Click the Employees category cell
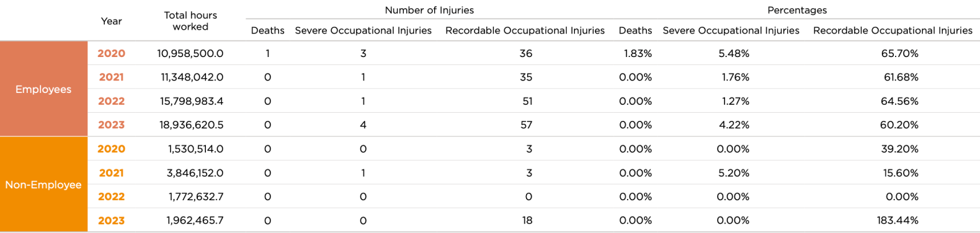This screenshot has width=980, height=233. (x=43, y=89)
